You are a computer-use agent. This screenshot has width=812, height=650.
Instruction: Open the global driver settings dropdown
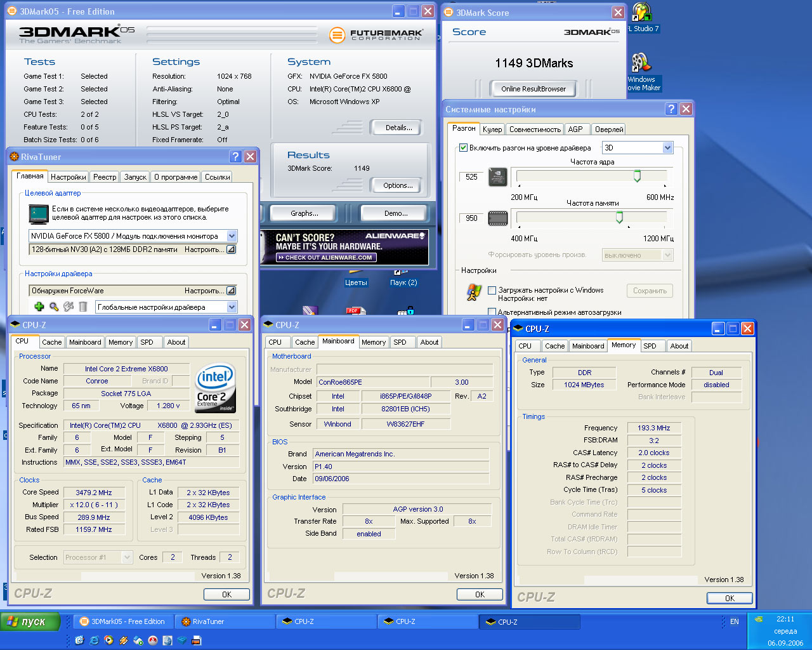tap(232, 307)
